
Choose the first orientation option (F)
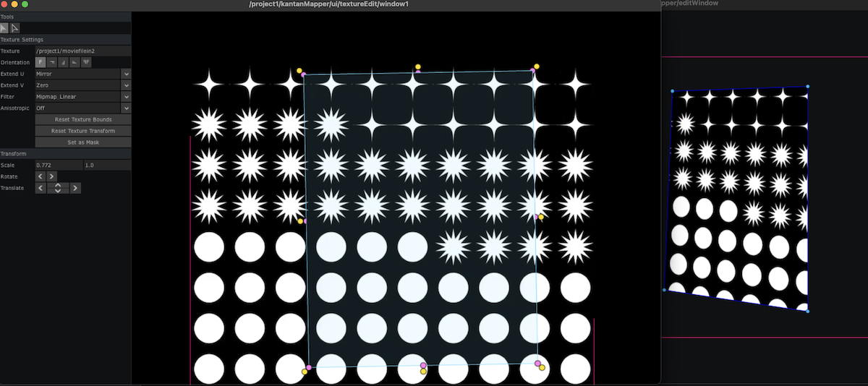click(x=41, y=63)
